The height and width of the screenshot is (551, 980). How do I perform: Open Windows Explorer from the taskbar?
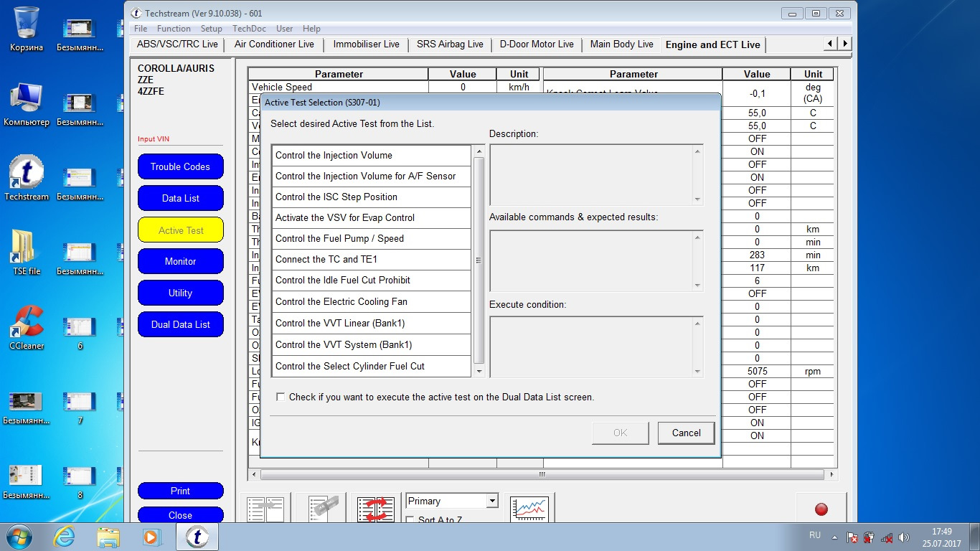[x=108, y=536]
